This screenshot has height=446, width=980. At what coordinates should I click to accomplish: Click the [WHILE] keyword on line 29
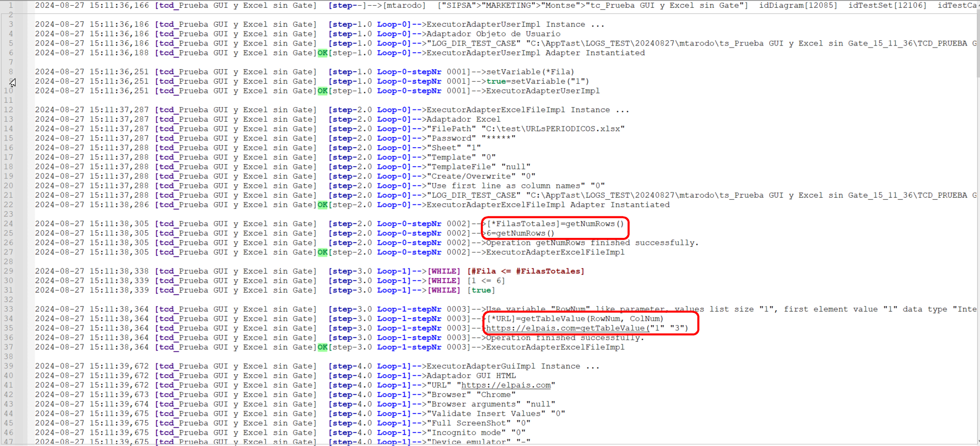(x=443, y=271)
